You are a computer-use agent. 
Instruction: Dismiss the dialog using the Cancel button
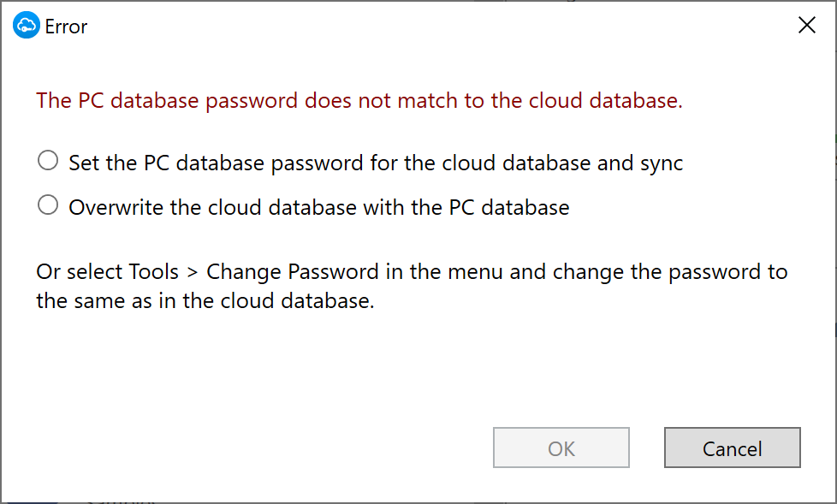click(732, 448)
